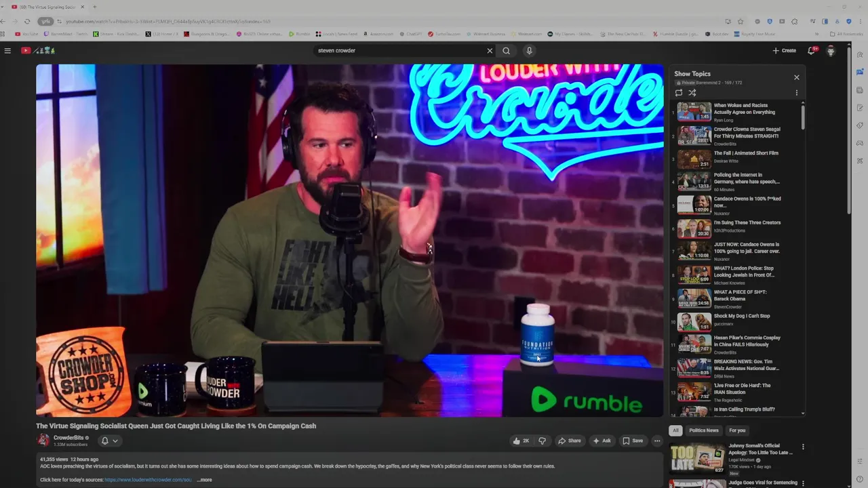Toggle playlist loop in Show Topics

coord(679,93)
